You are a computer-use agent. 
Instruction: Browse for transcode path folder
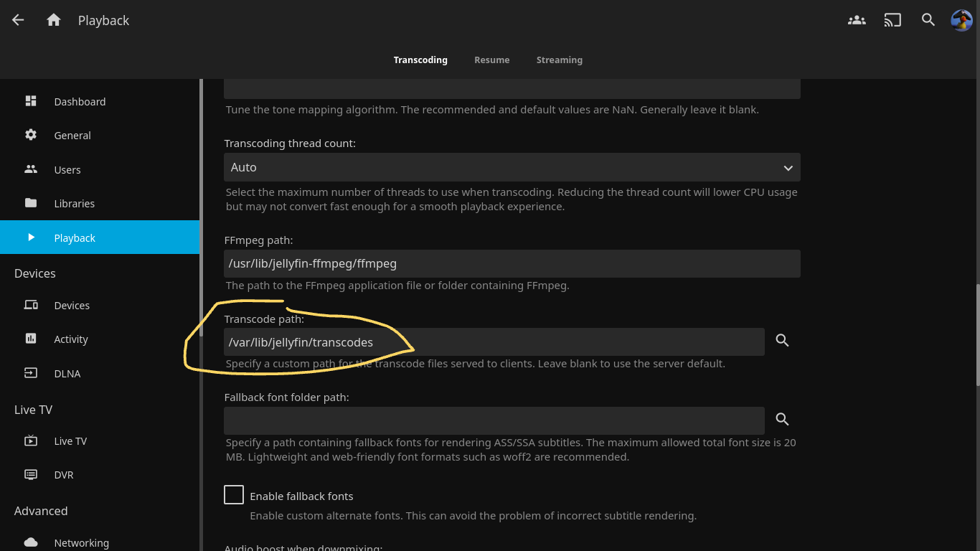point(783,341)
